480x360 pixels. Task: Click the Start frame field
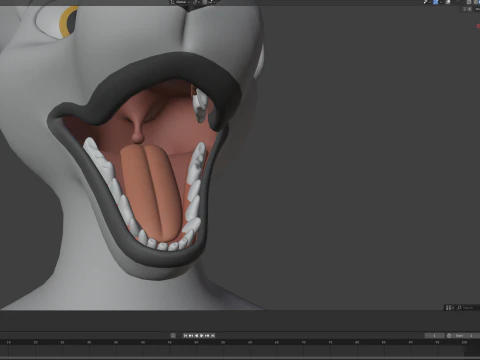pyautogui.click(x=466, y=336)
